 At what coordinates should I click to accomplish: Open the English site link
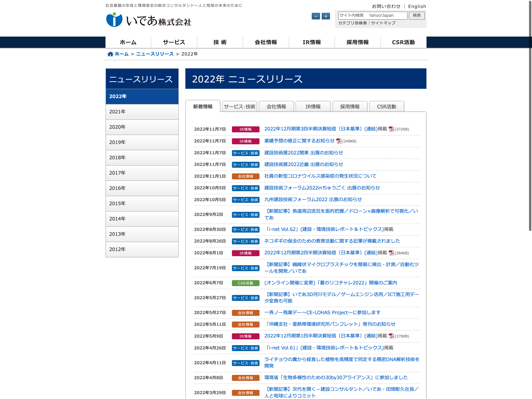pyautogui.click(x=417, y=6)
